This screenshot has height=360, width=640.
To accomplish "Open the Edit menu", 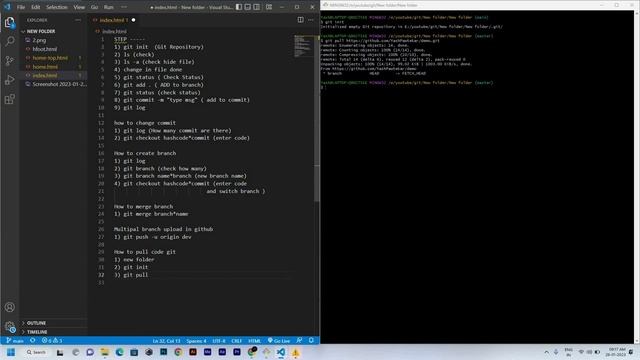I will coord(36,7).
